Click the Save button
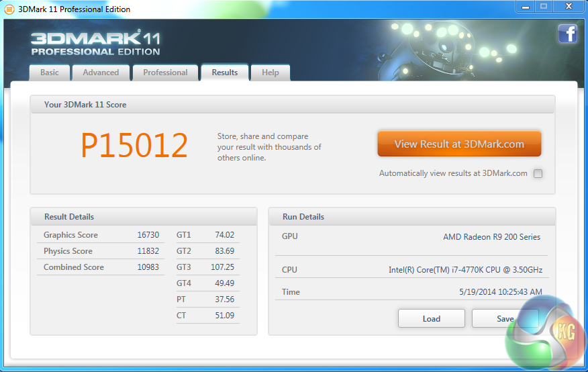 point(503,318)
